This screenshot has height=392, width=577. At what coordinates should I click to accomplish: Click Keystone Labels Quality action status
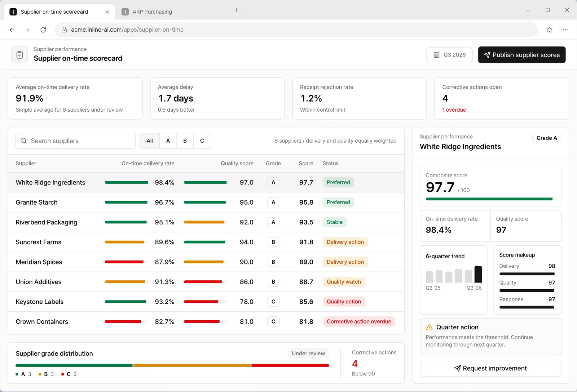[x=344, y=302]
